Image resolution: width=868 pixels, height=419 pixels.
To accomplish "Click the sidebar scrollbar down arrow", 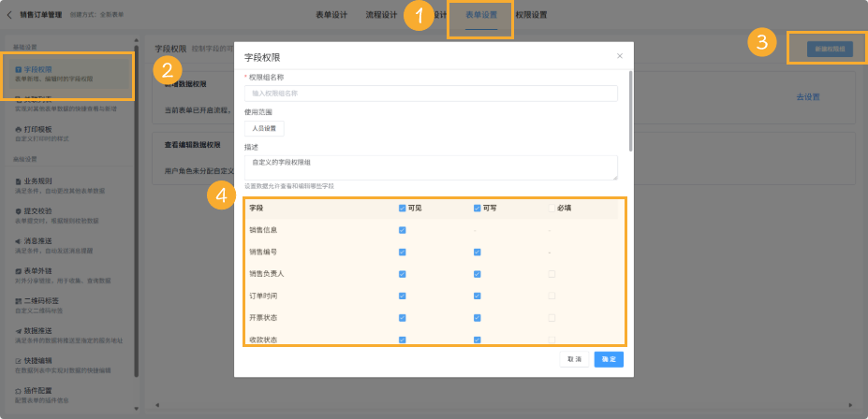I will 136,409.
